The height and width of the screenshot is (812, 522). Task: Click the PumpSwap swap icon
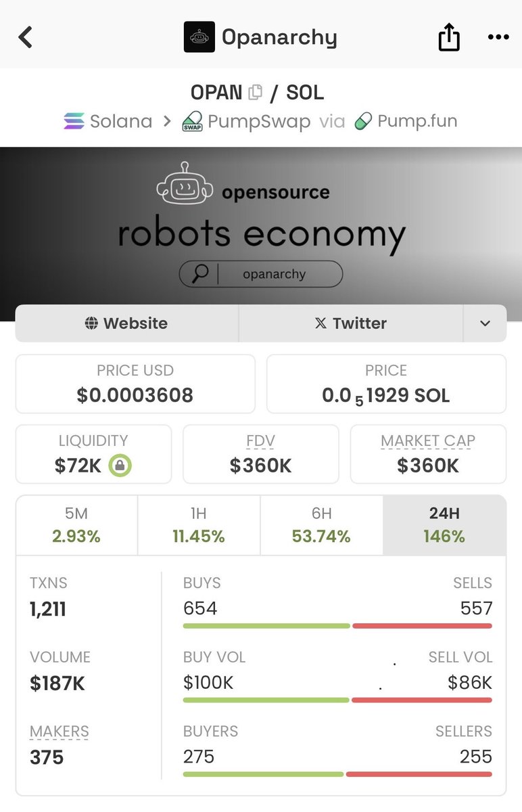[193, 122]
